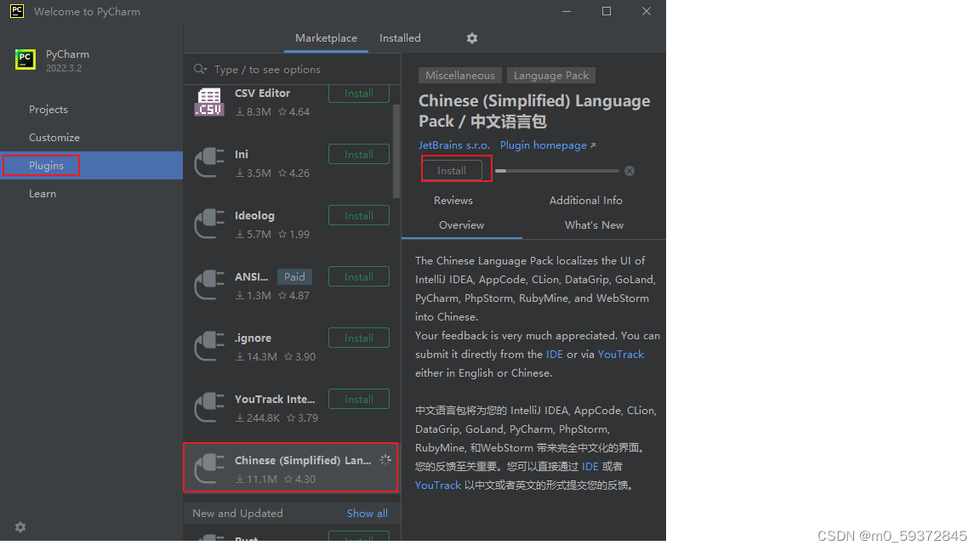Click the Ideolog plugin icon
The height and width of the screenshot is (551, 980).
[x=209, y=224]
